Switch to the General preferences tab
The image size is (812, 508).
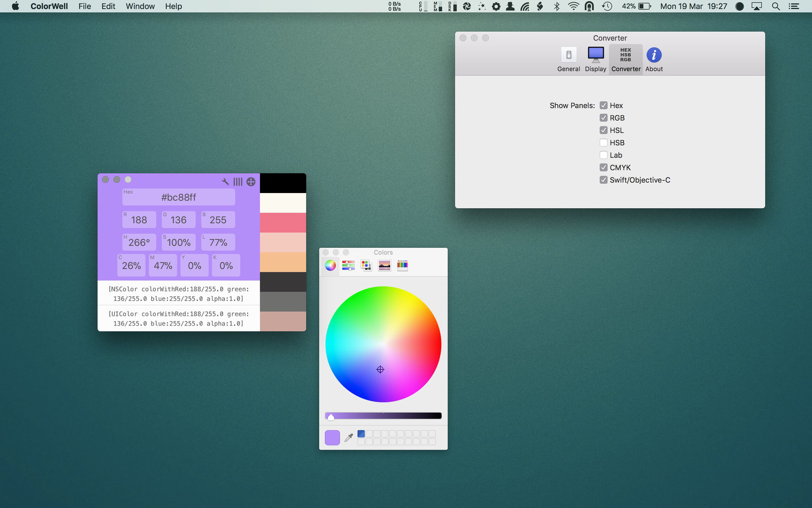pos(568,59)
